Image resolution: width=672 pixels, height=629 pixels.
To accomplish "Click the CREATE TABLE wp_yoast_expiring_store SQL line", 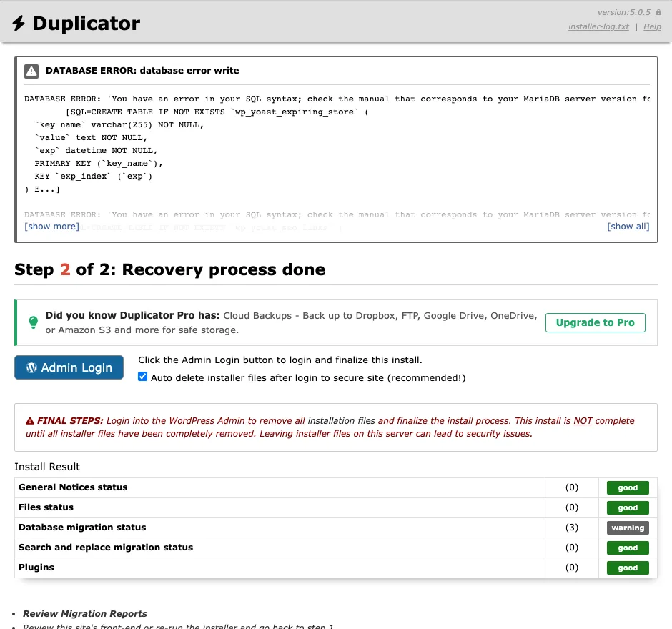I will coord(217,112).
